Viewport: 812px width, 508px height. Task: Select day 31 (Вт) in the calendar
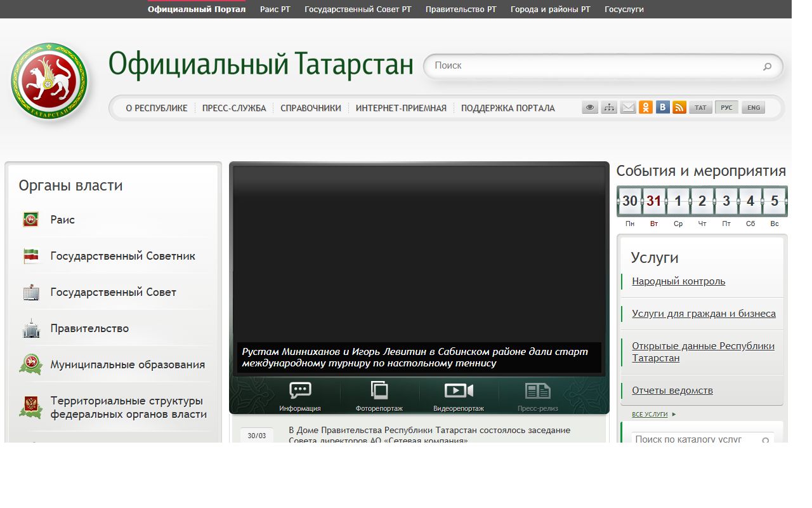[654, 201]
